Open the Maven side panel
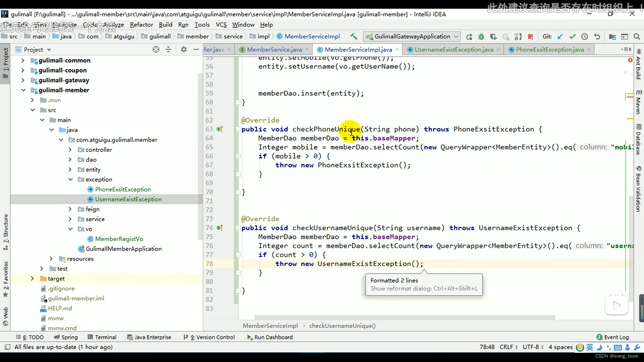 639,102
